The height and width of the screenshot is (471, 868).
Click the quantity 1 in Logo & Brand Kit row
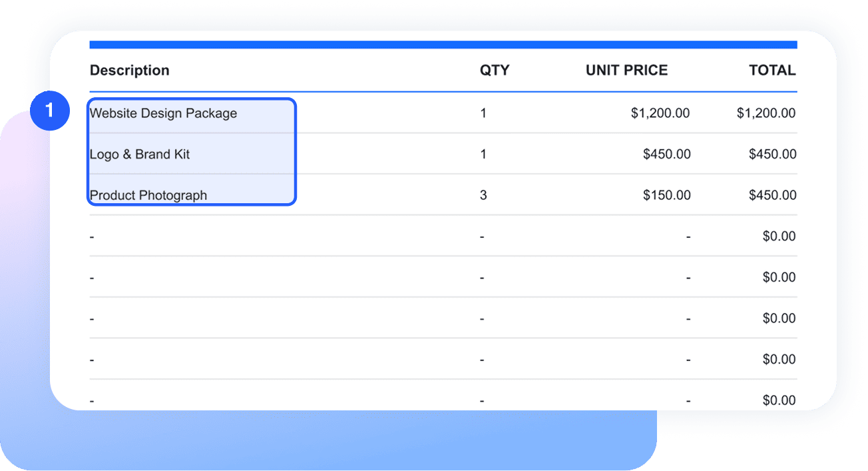point(483,154)
